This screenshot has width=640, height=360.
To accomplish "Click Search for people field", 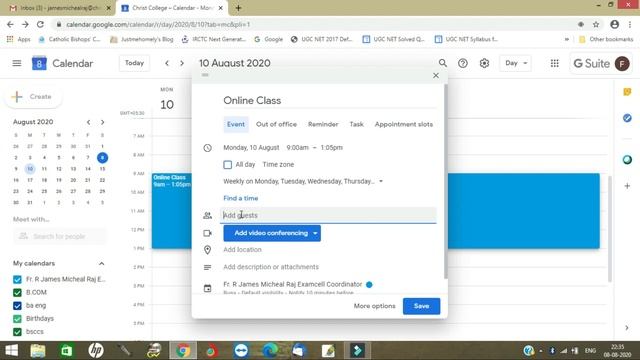I will pos(60,236).
